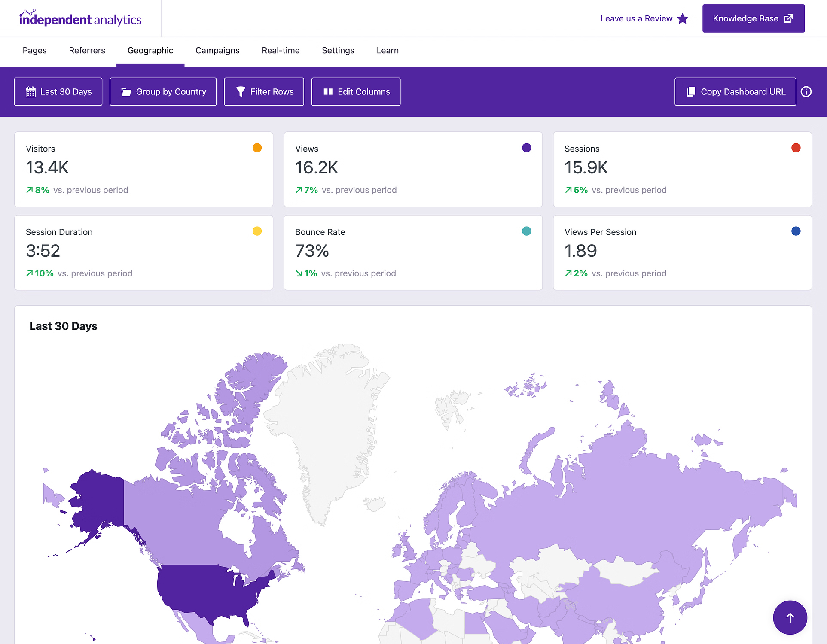Screen dimensions: 827x644
Task: Open the Last 30 Days date picker
Action: (58, 91)
